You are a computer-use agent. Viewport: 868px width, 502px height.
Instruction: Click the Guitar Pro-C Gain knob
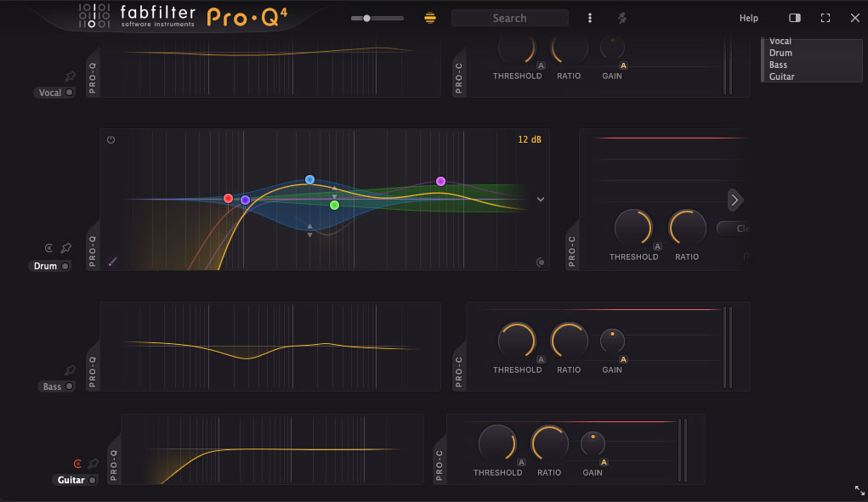pyautogui.click(x=593, y=443)
